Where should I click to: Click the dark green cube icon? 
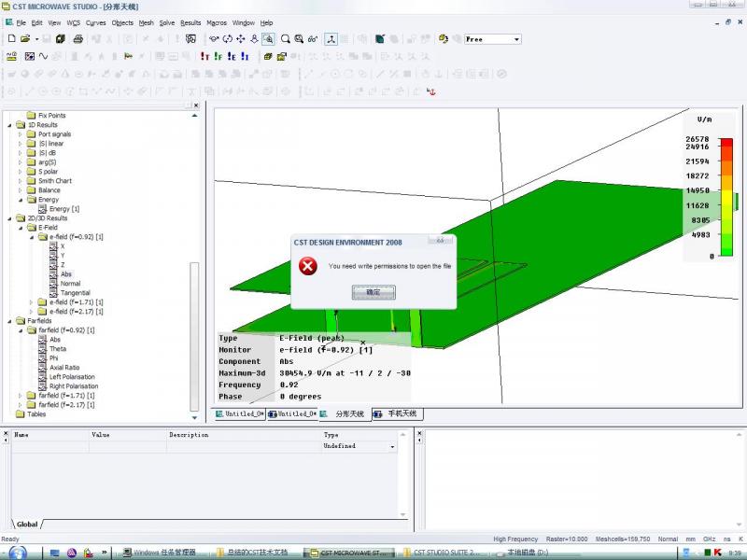[380, 39]
